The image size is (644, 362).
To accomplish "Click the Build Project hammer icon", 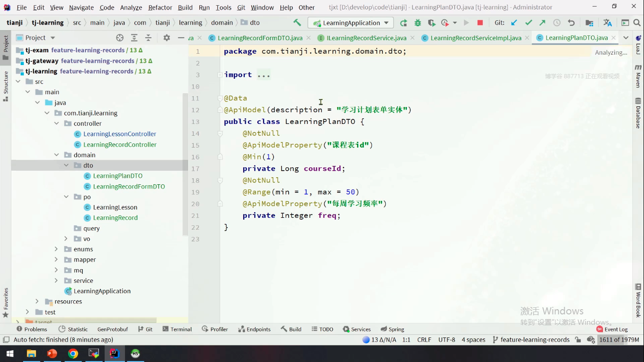I will [297, 23].
